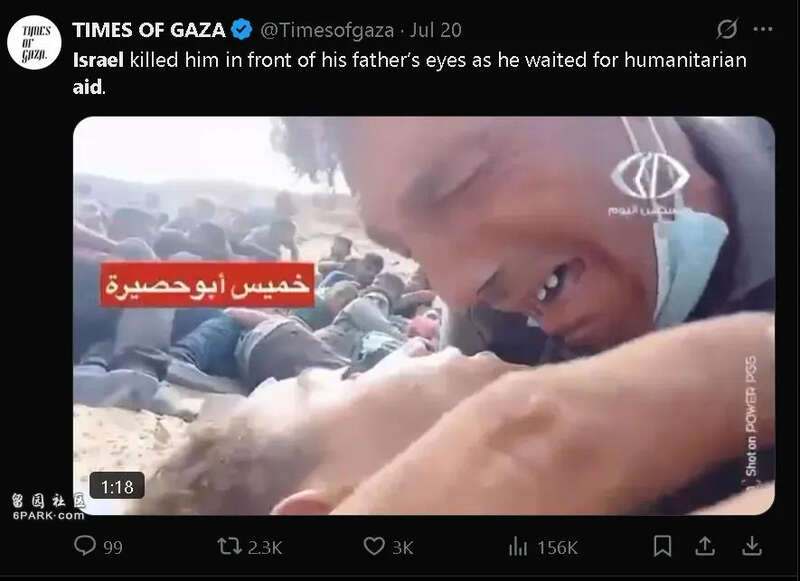
Task: Click the blue verified badge
Action: (x=241, y=30)
